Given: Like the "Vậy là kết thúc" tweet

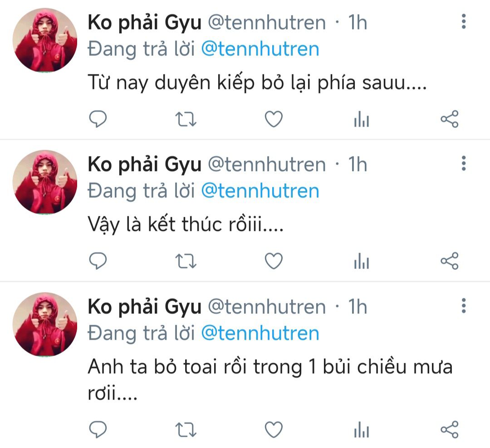Looking at the screenshot, I should (x=274, y=261).
